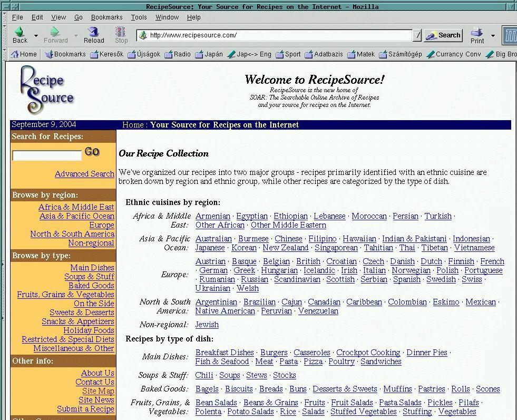Click the Back navigation arrow icon

19,32
